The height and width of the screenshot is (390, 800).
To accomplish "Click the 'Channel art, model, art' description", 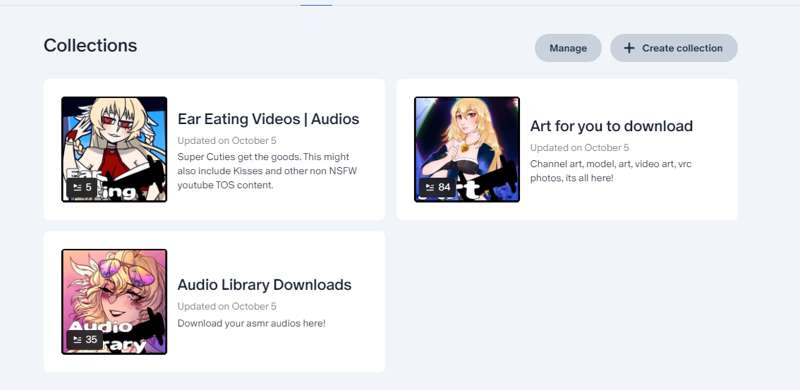I will tap(611, 171).
